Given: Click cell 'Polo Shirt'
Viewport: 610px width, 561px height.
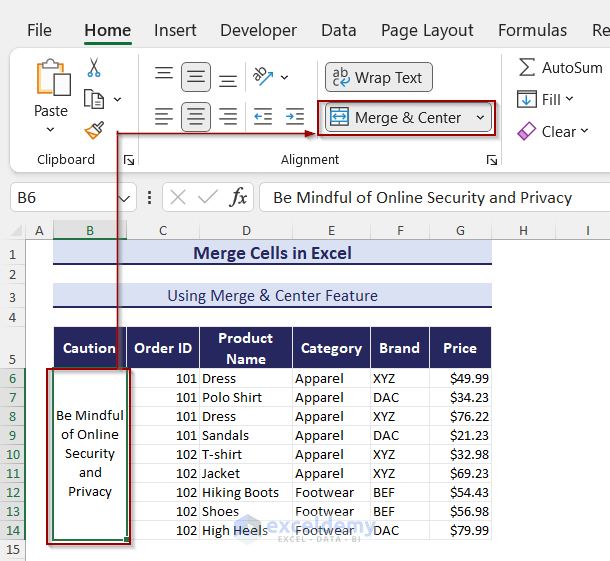Looking at the screenshot, I should coord(246,397).
